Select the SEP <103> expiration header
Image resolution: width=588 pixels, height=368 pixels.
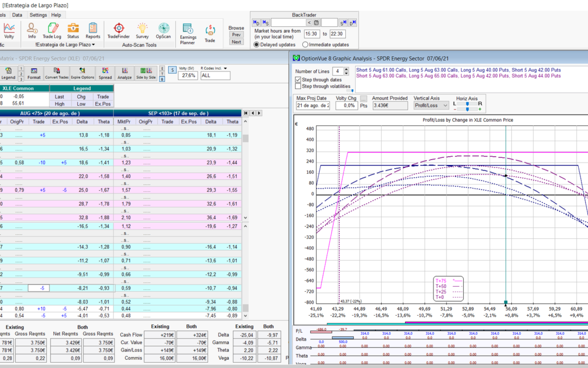(177, 113)
